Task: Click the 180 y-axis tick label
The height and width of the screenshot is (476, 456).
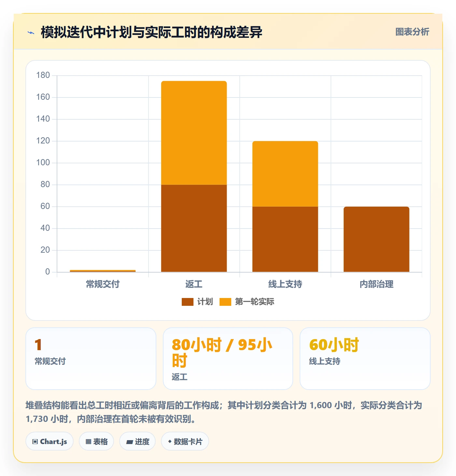Action: [x=43, y=75]
